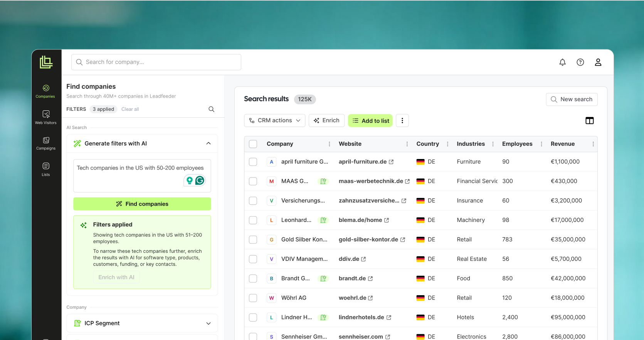Viewport: 644px width, 340px height.
Task: Open external link icon beside brandt.de
Action: click(x=370, y=279)
